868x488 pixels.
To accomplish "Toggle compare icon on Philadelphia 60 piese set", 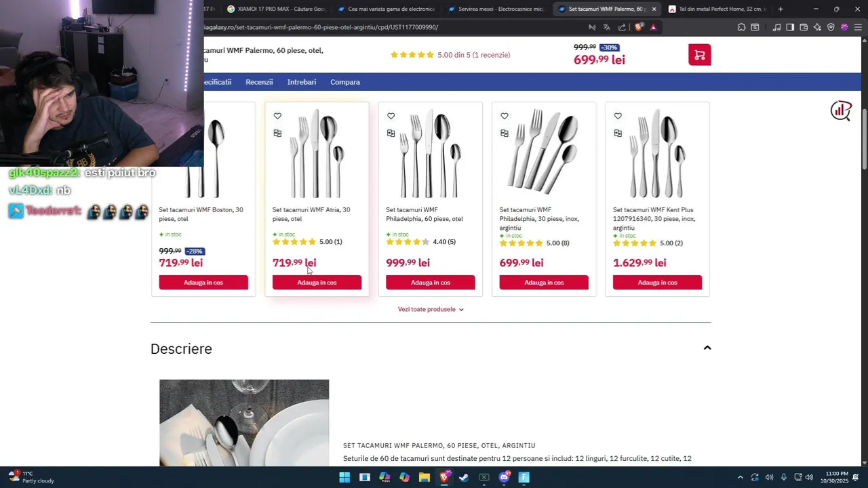I will click(391, 134).
